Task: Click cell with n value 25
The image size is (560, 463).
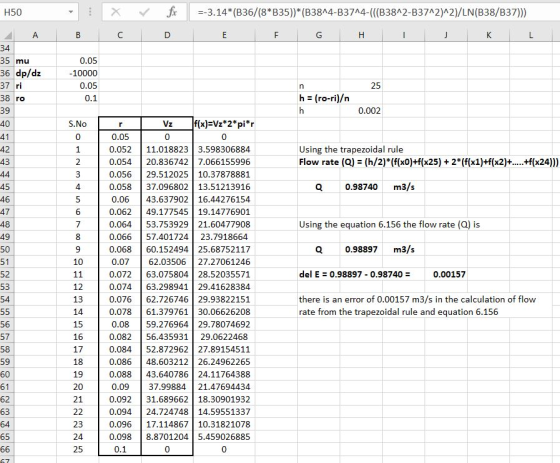Action: (x=361, y=86)
